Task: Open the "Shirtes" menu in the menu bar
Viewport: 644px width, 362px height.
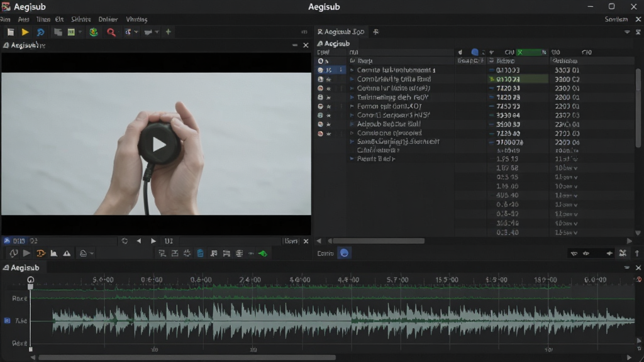Action: [81, 19]
